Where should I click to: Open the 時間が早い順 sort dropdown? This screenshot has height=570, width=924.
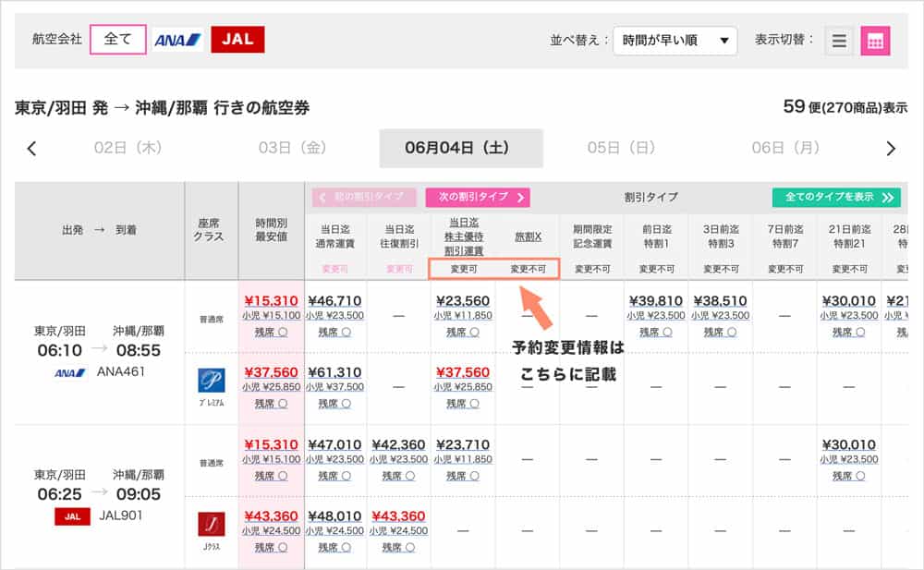click(x=675, y=41)
